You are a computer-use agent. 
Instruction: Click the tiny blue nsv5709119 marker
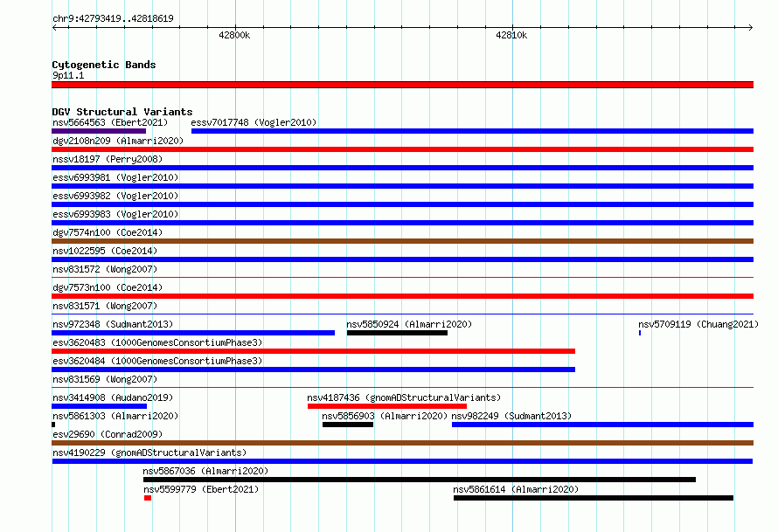(x=640, y=333)
